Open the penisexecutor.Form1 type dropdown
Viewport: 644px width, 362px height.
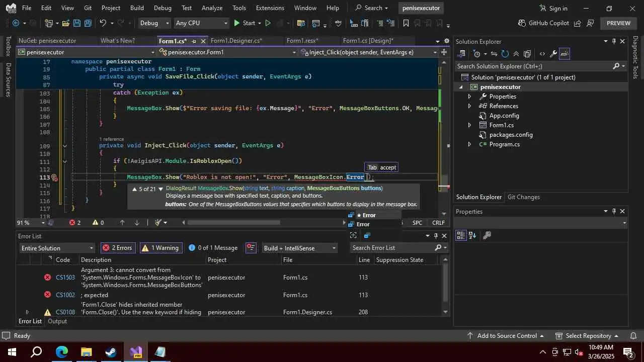(228, 52)
